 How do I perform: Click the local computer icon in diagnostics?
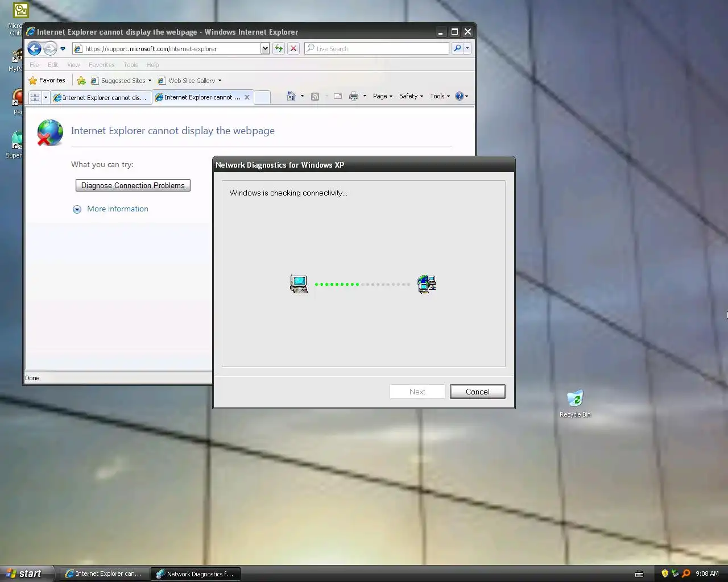pos(299,284)
